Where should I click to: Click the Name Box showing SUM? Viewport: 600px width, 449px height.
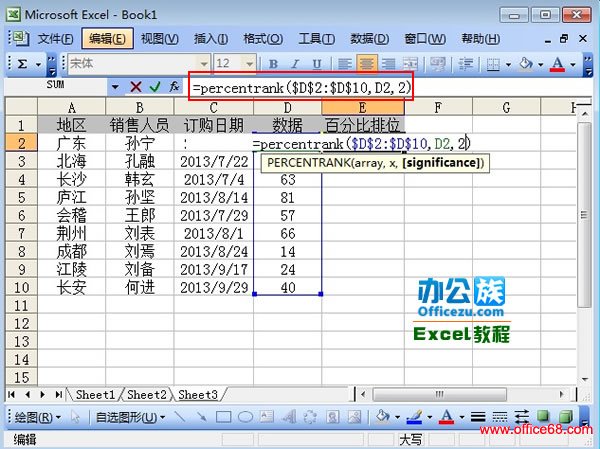(x=56, y=85)
